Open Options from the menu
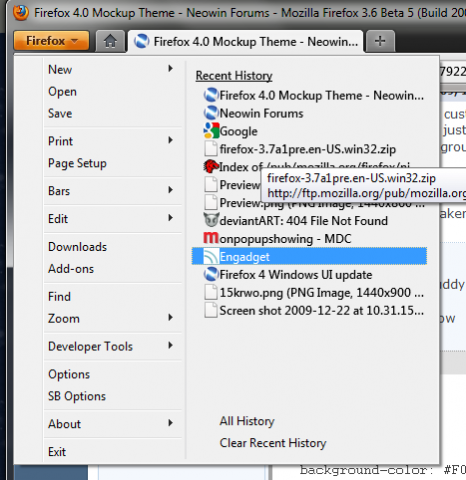The image size is (466, 480). point(69,374)
